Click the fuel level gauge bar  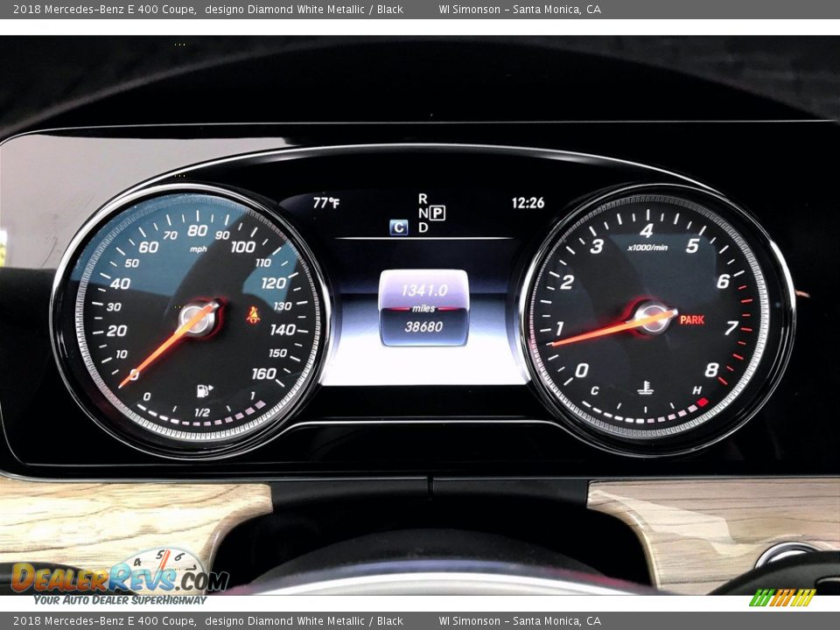point(201,416)
